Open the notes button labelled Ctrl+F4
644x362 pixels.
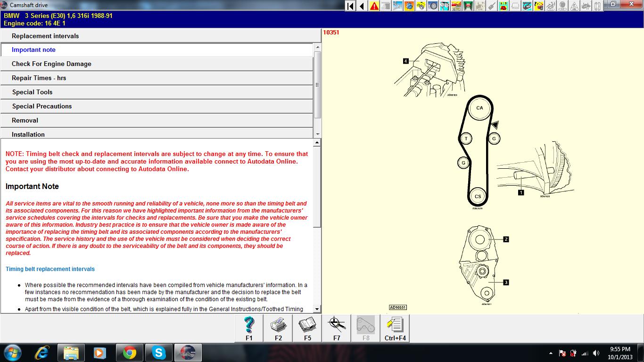[x=395, y=328]
